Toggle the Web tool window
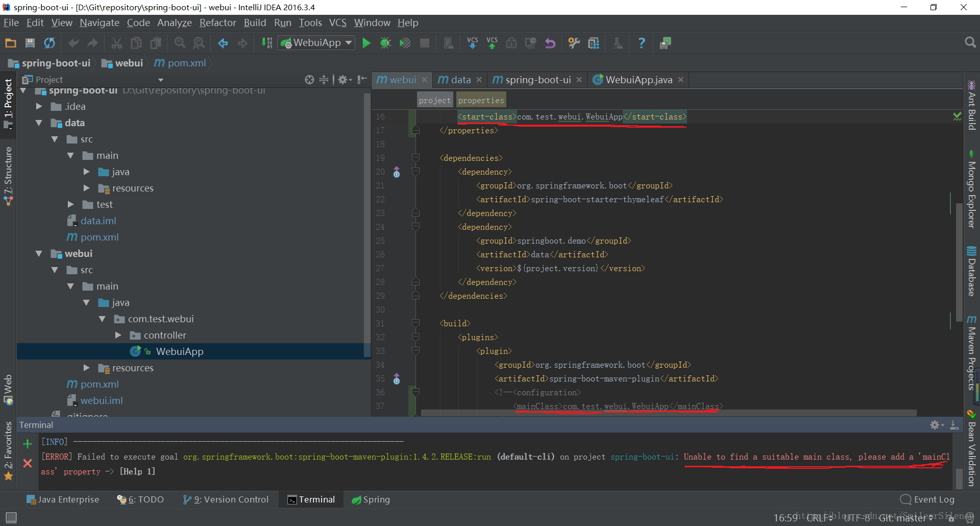980x526 pixels. 8,390
